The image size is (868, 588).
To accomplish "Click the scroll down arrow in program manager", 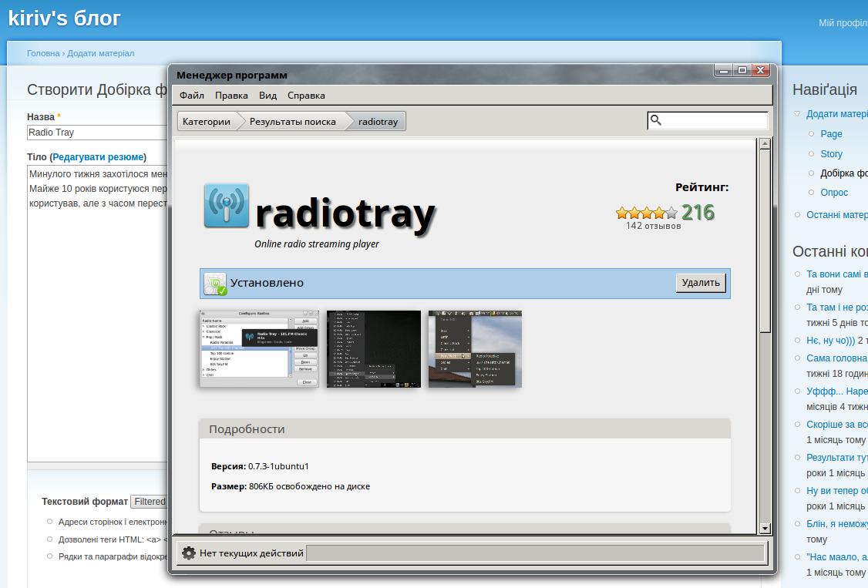I will [x=765, y=529].
